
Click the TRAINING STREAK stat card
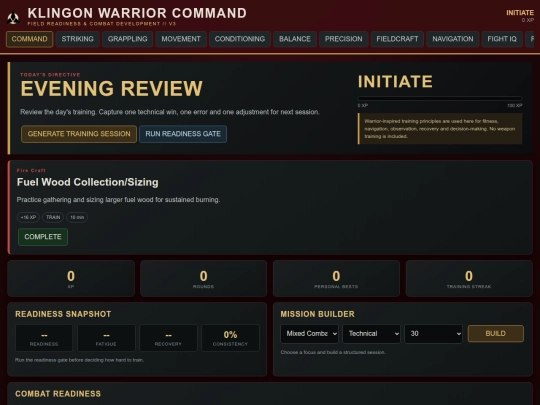(469, 279)
